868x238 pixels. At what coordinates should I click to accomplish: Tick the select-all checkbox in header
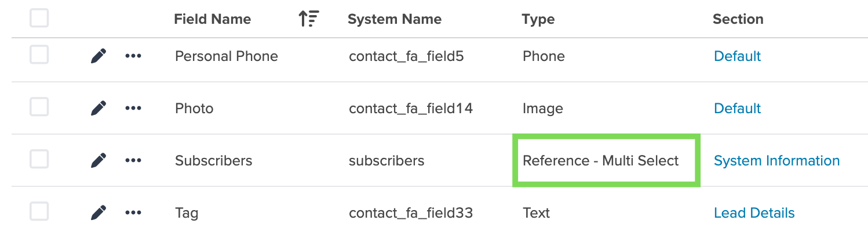coord(39,19)
